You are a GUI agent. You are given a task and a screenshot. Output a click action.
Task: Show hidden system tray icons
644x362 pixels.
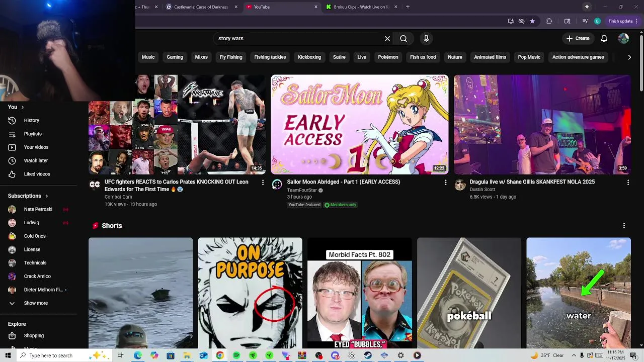coord(574,355)
